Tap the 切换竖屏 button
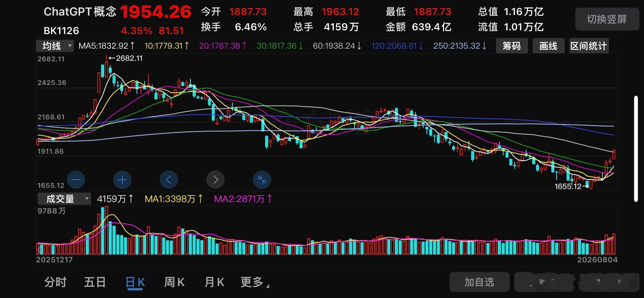The width and height of the screenshot is (644, 298). (x=607, y=19)
